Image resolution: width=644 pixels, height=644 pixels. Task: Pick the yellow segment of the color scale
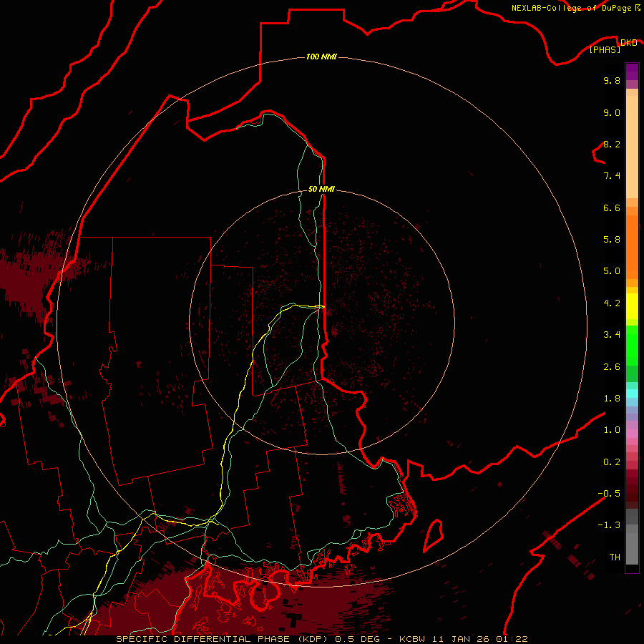pyautogui.click(x=632, y=306)
